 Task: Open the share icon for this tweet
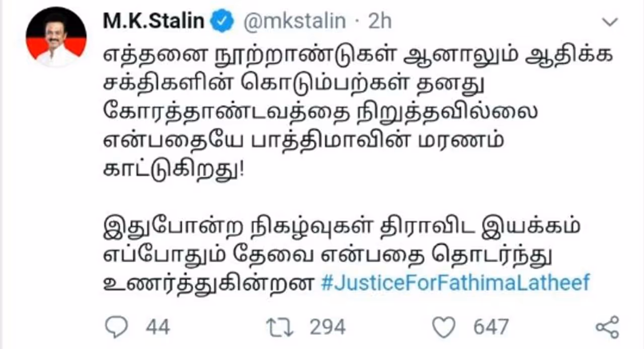coord(606,327)
